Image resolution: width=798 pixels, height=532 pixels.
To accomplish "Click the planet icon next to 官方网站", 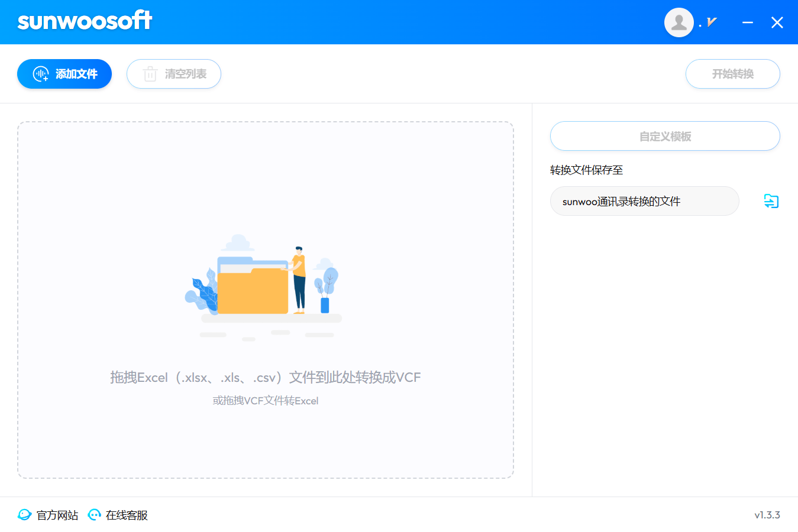I will pyautogui.click(x=24, y=515).
